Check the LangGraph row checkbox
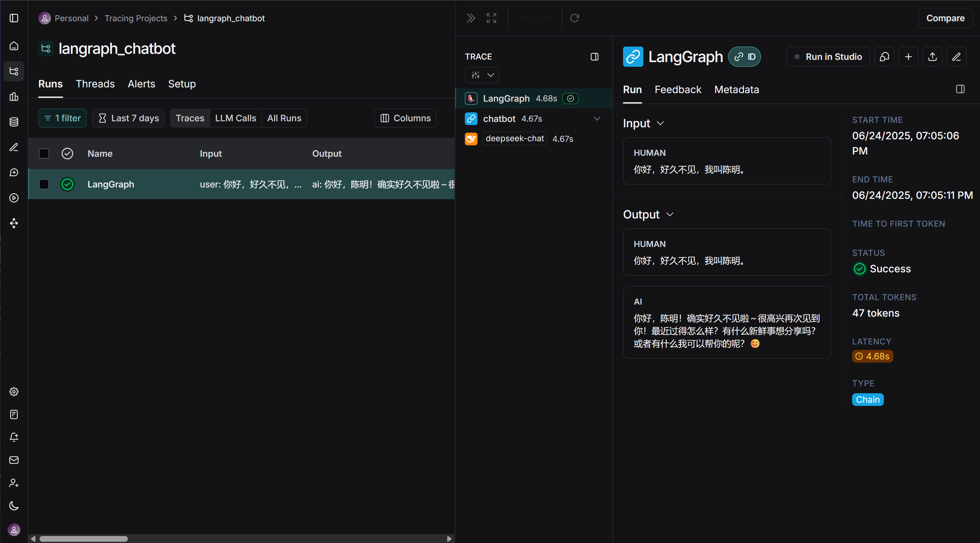The image size is (980, 543). pyautogui.click(x=44, y=184)
